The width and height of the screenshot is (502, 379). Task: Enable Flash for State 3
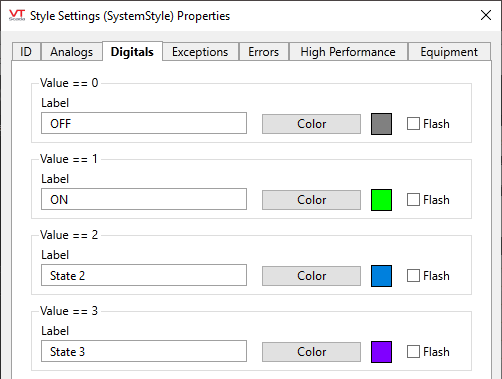tap(413, 352)
